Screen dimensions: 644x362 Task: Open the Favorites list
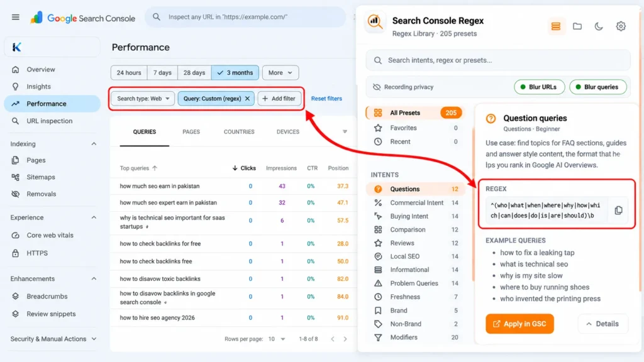pyautogui.click(x=415, y=128)
